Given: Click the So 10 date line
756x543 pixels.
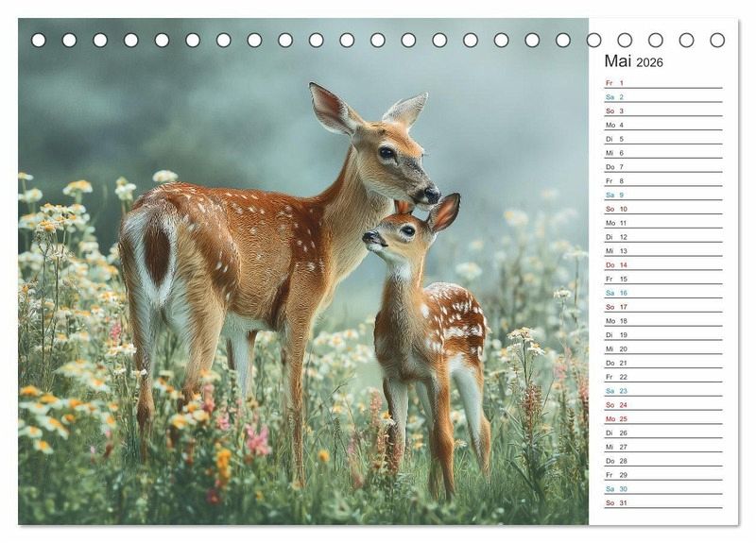Looking at the screenshot, I should 661,209.
